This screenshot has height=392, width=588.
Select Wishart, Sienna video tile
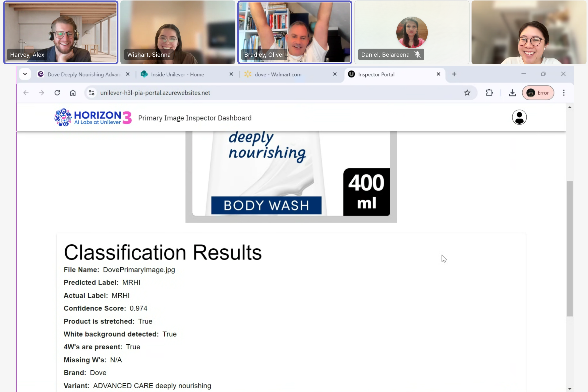coord(178,32)
